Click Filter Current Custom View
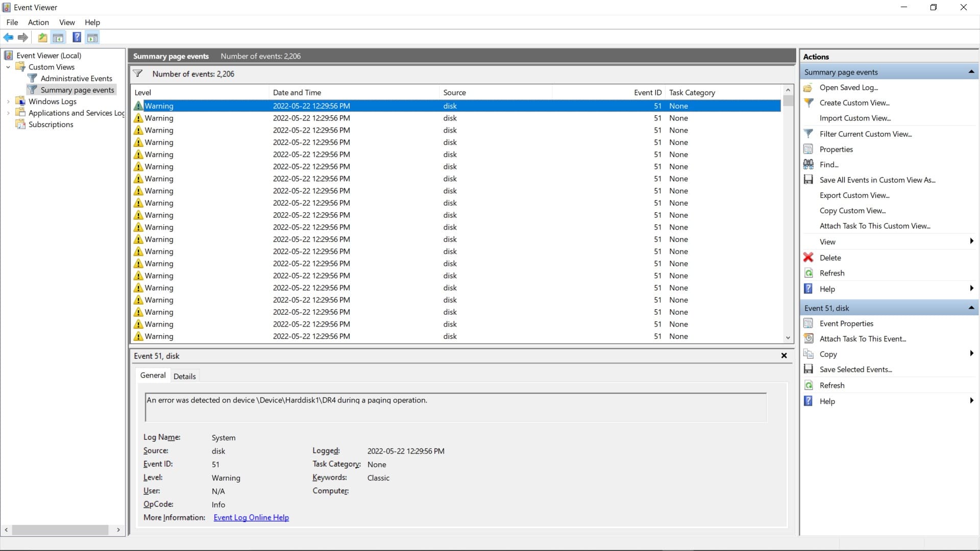980x551 pixels. click(866, 134)
